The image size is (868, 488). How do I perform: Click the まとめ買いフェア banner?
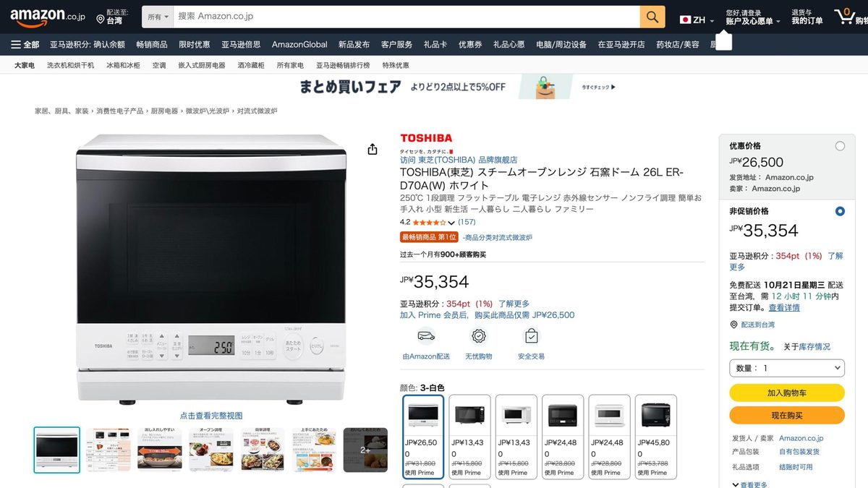point(457,87)
